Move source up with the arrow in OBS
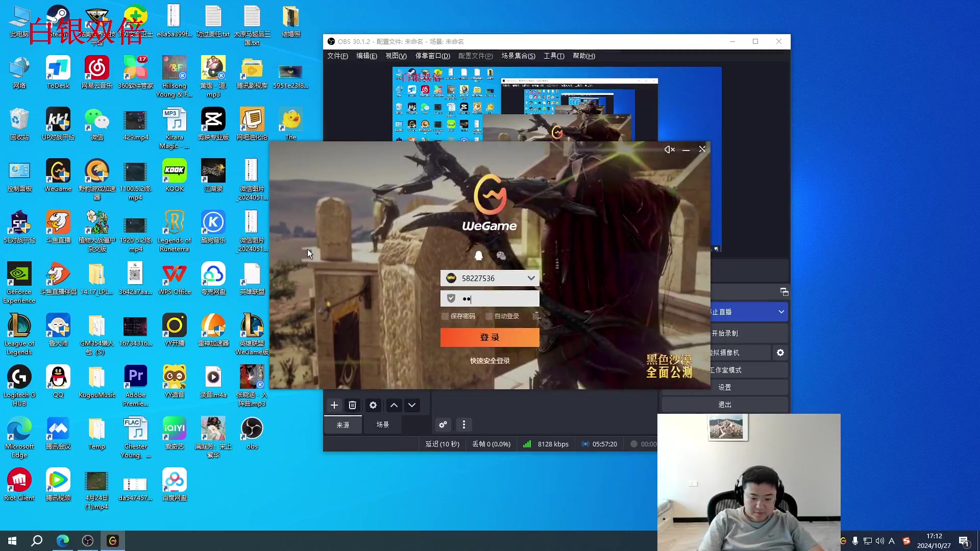The height and width of the screenshot is (551, 980). [394, 405]
